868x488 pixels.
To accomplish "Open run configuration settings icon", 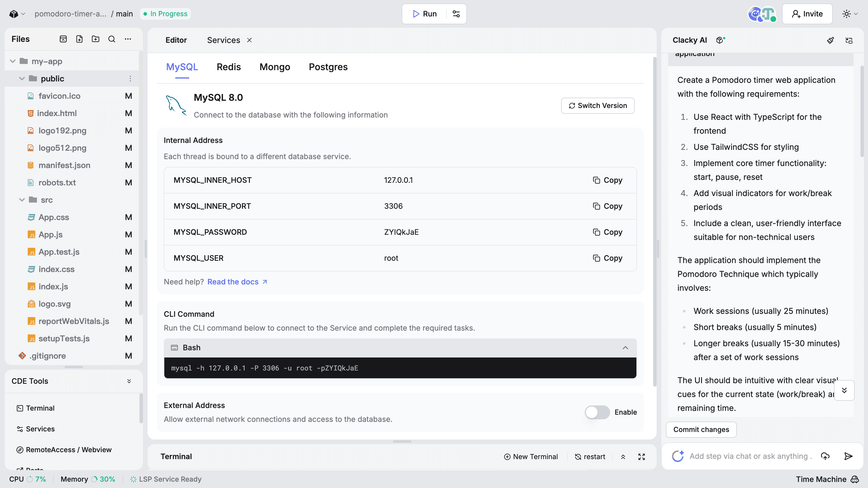I will pyautogui.click(x=456, y=14).
